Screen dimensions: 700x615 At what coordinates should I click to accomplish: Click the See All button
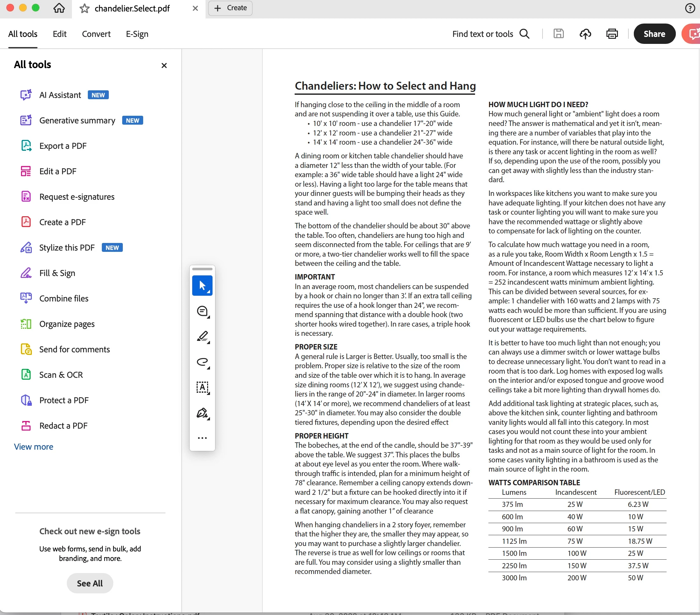coord(90,583)
